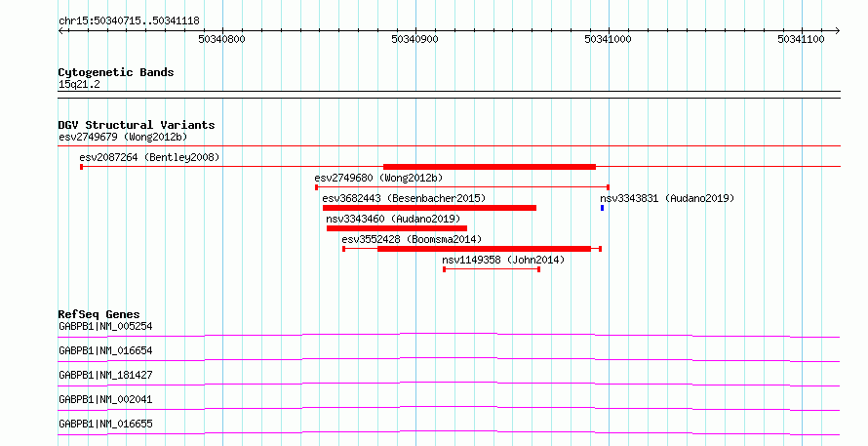Click the magenta intron line of NM_016654
The image size is (868, 446).
click(x=449, y=358)
